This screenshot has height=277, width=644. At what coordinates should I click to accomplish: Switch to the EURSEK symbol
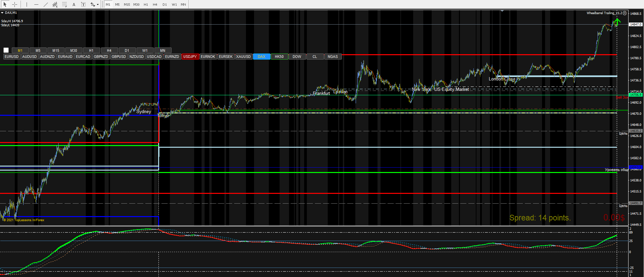point(226,57)
